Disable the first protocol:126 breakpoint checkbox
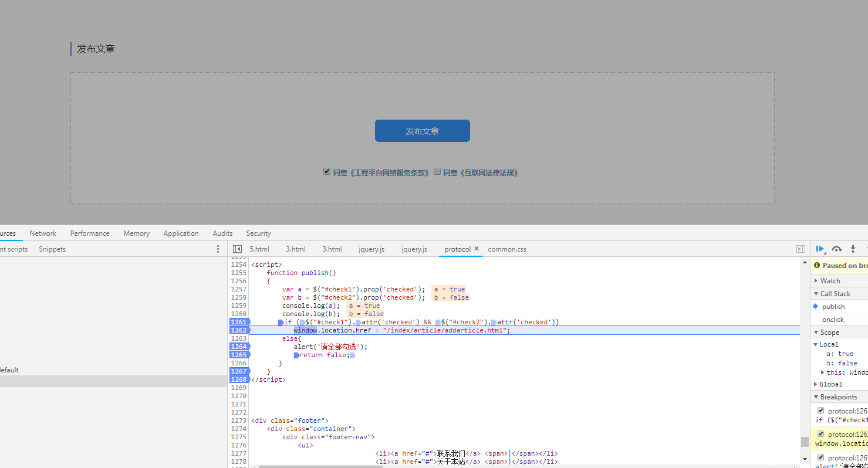The height and width of the screenshot is (468, 868). click(820, 411)
